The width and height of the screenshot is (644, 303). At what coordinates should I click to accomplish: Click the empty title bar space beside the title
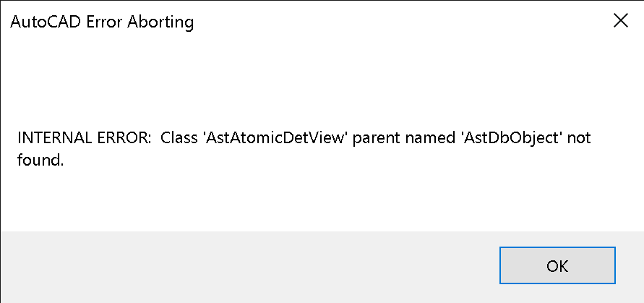point(398,22)
